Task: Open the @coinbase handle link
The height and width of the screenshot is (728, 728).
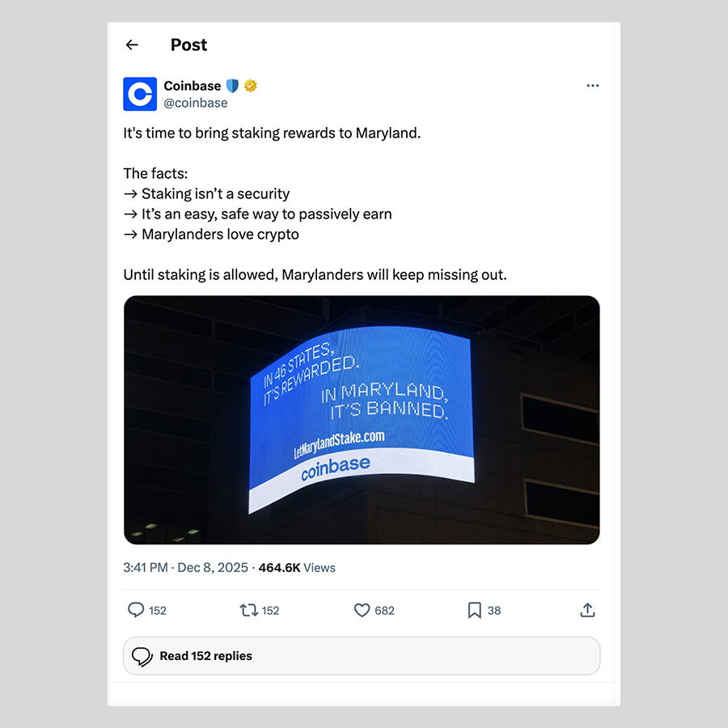Action: click(x=196, y=103)
